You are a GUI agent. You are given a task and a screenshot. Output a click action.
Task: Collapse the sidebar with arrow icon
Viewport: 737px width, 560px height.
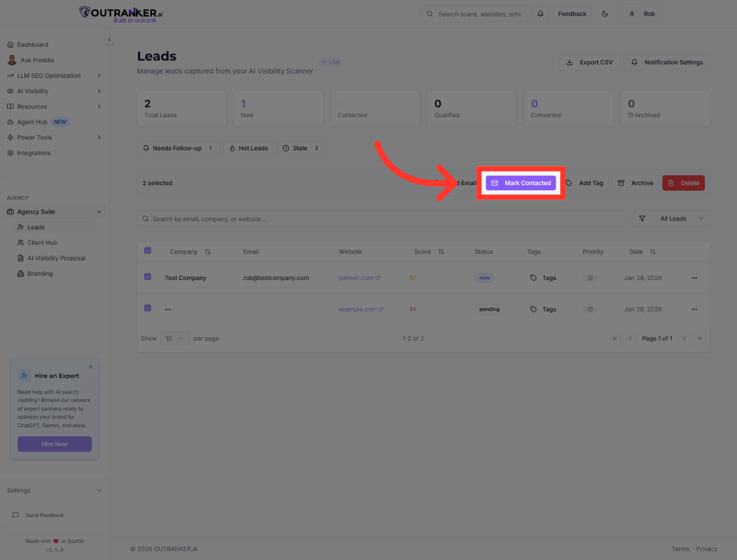pos(109,39)
